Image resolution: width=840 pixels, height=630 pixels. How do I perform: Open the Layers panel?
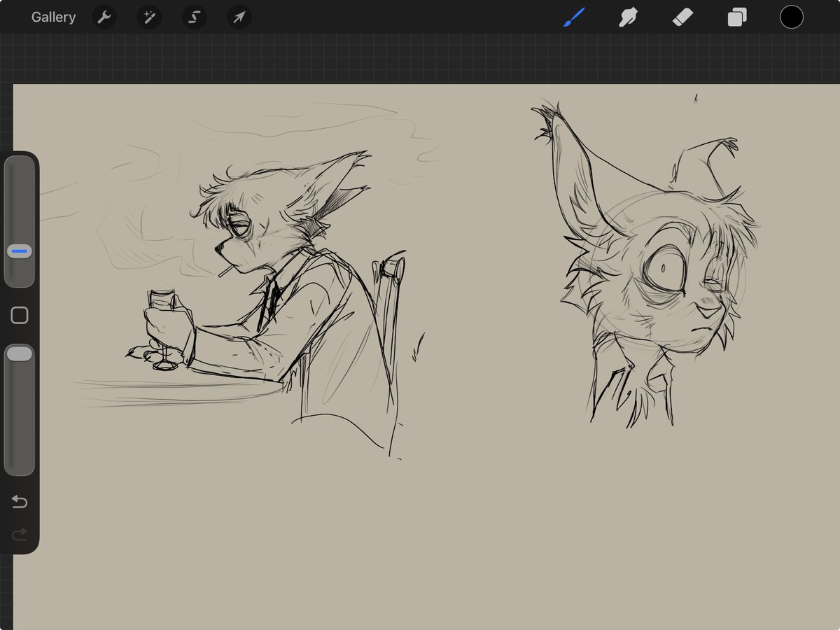point(737,17)
